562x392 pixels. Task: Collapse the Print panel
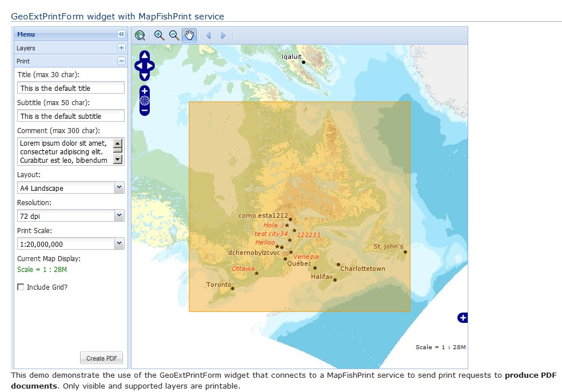pyautogui.click(x=121, y=61)
